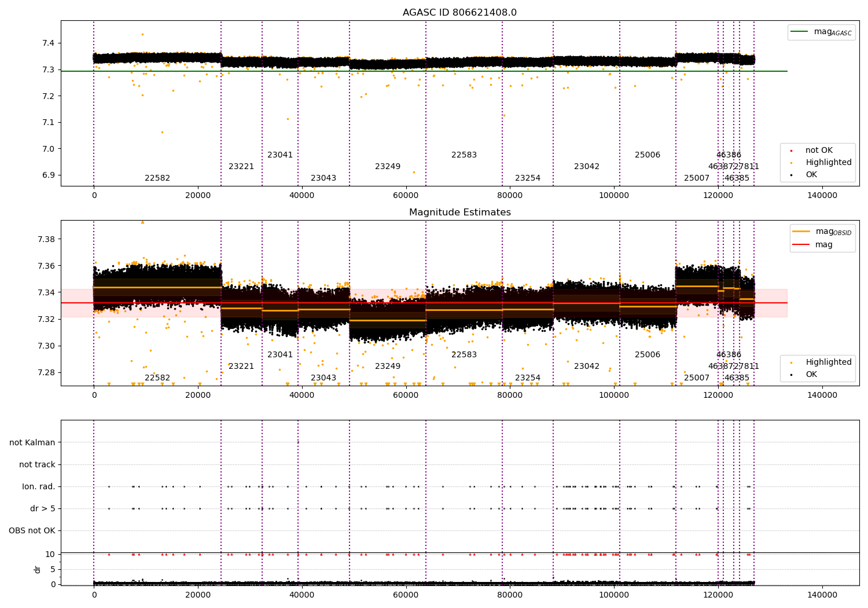Click the 'OBS not OK' axis label
The image size is (868, 608).
32,530
